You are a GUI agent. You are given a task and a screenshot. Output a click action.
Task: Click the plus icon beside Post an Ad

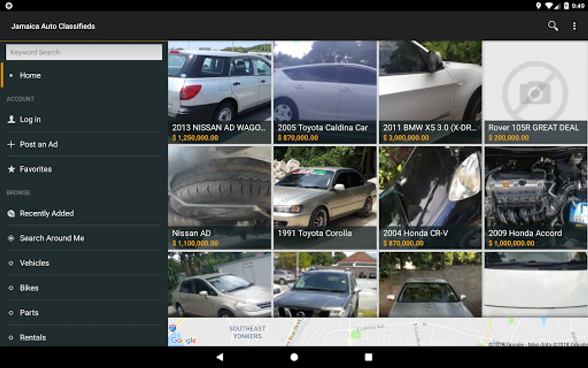point(11,144)
